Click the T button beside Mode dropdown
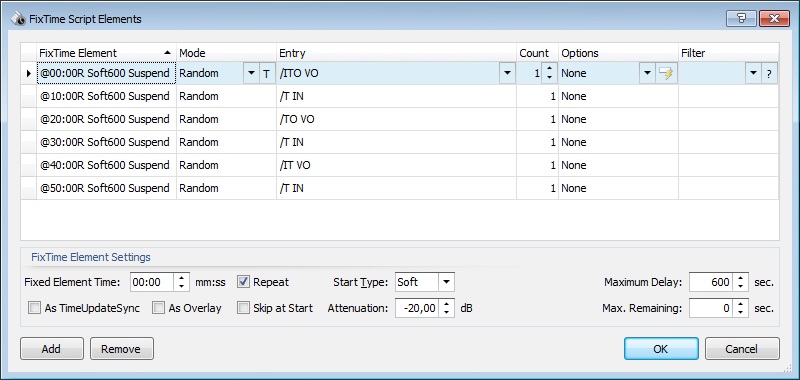The width and height of the screenshot is (800, 380). click(266, 73)
